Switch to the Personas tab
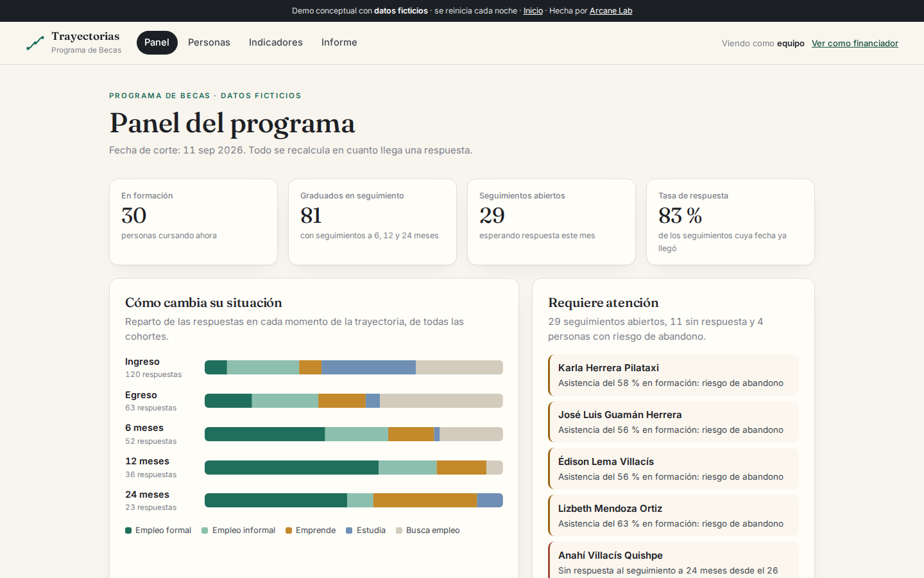 [209, 42]
